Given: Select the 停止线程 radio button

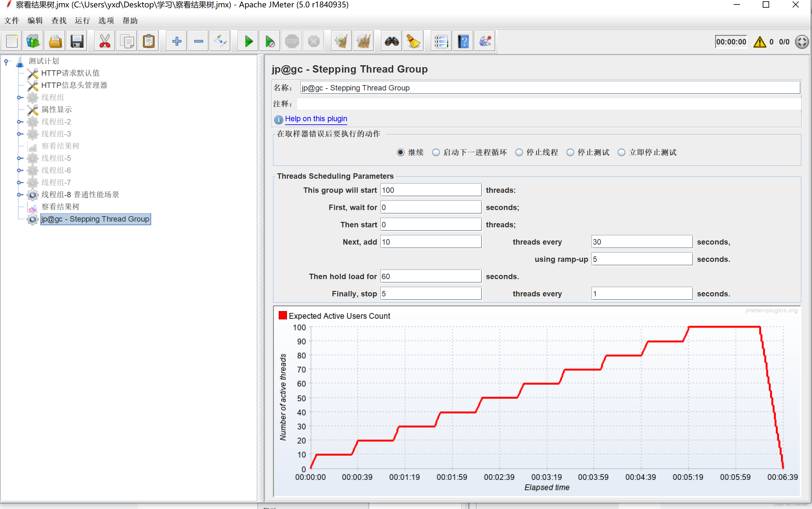Looking at the screenshot, I should pos(519,153).
